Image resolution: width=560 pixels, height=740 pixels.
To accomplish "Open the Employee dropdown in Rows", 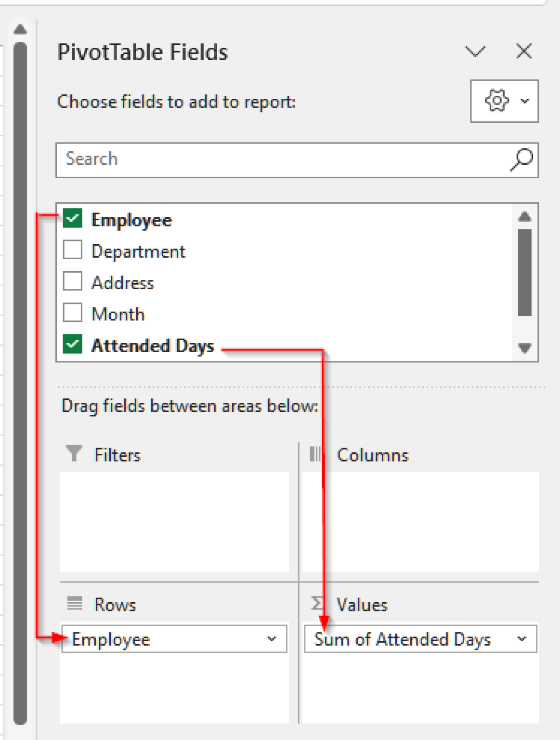I will pyautogui.click(x=272, y=639).
